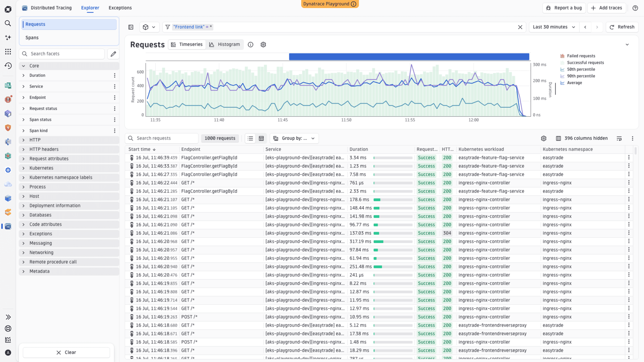
Task: Open Span kind facet three-dot menu
Action: click(115, 131)
